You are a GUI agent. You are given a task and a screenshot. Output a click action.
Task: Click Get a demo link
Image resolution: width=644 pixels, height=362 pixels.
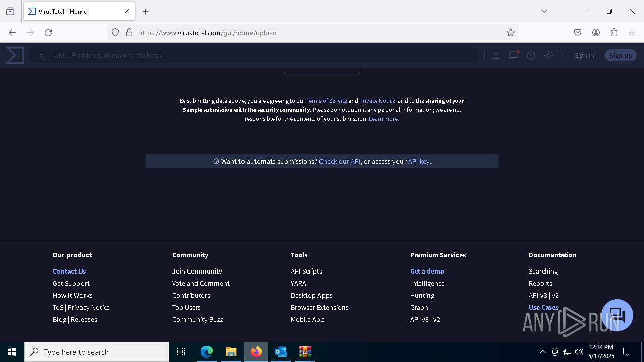click(x=427, y=271)
